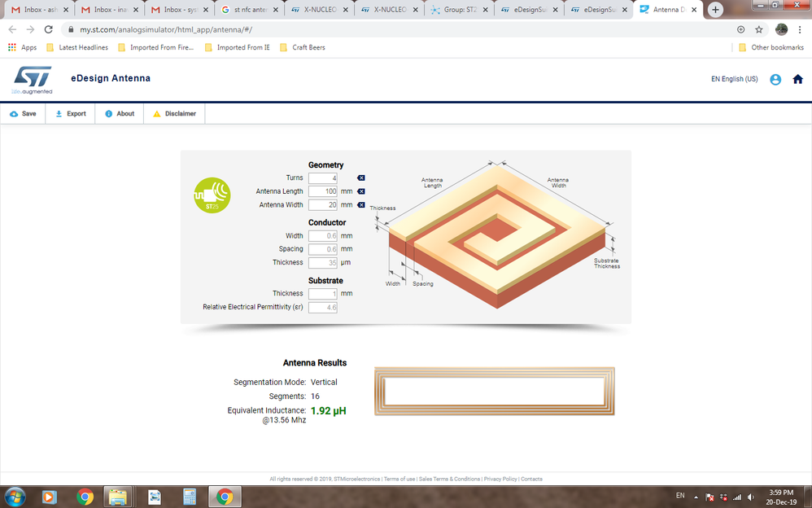Click the Relative Electrical Permittivity field
Viewport: 812px width, 508px height.
coord(323,308)
